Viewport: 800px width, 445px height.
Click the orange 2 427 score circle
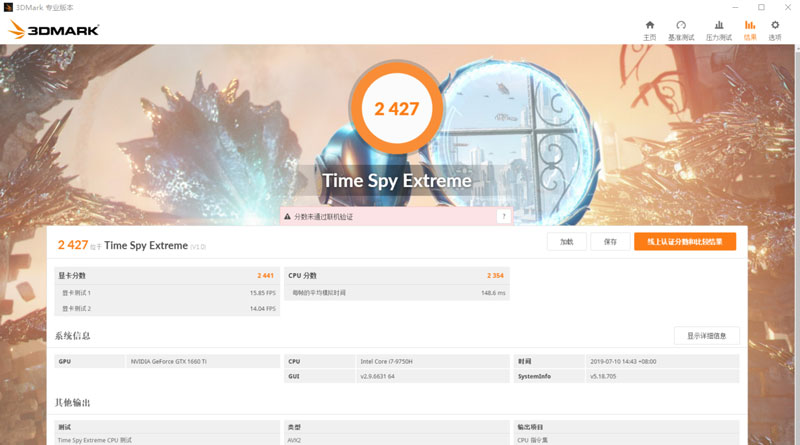(396, 108)
